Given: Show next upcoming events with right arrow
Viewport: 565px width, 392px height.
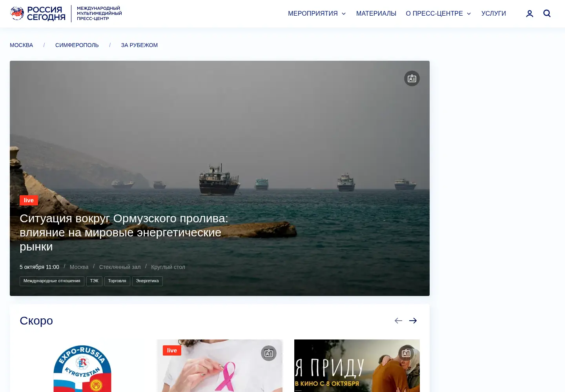Looking at the screenshot, I should coord(413,321).
